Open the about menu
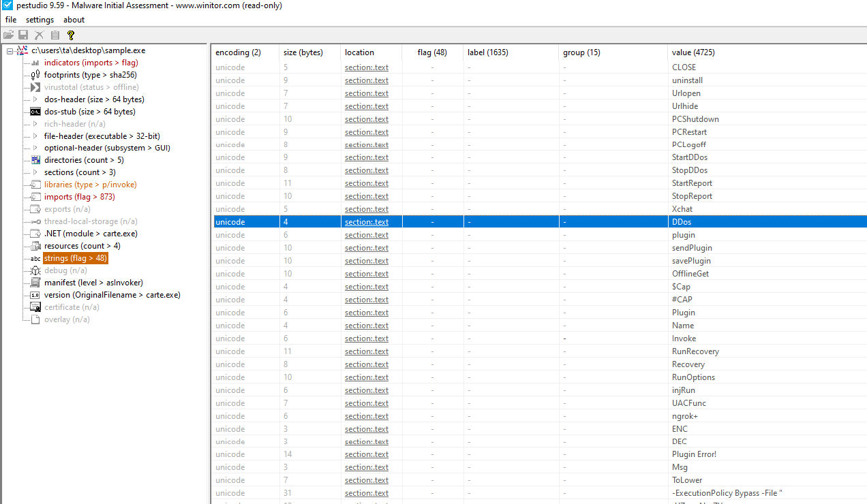 coord(73,20)
